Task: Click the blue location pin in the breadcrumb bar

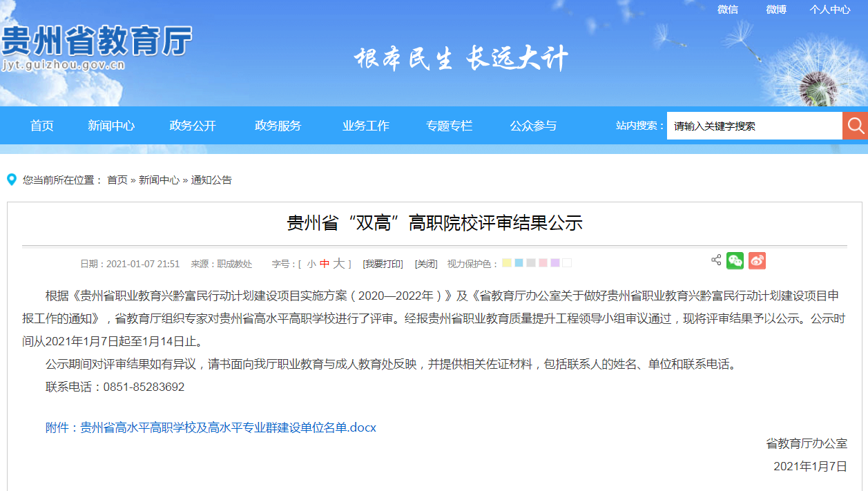Action: click(10, 180)
